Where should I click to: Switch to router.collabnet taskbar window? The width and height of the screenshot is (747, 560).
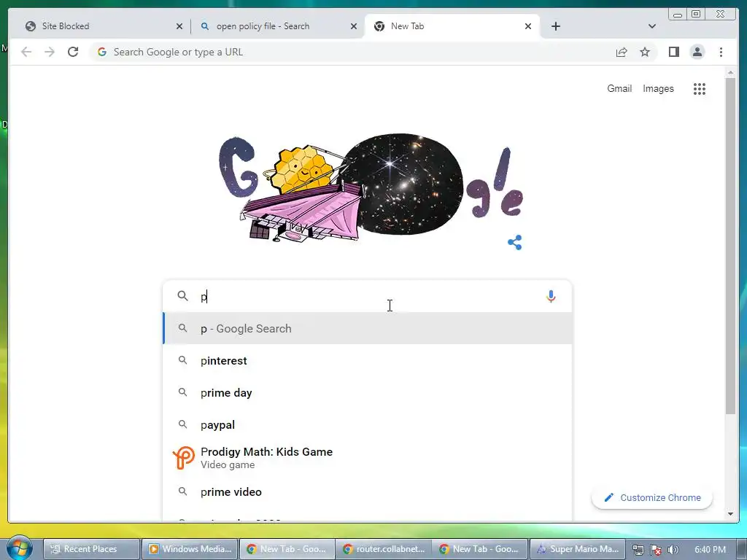(x=384, y=549)
